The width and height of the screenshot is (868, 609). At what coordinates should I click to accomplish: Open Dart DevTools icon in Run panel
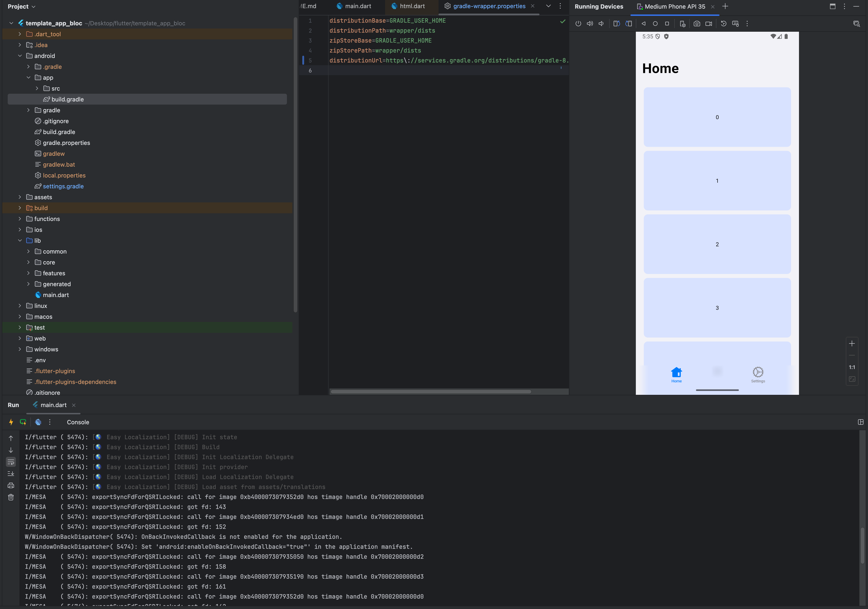[38, 422]
